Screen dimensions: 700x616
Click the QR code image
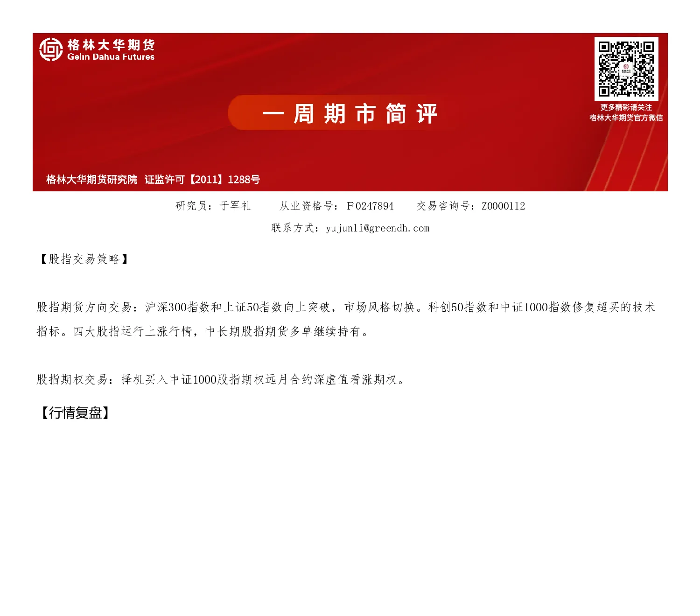(x=626, y=69)
